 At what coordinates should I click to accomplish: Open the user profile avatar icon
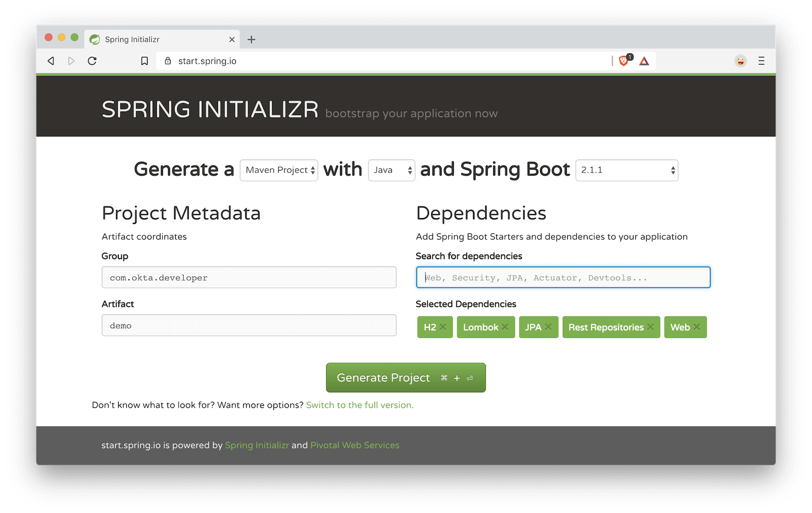pyautogui.click(x=740, y=61)
